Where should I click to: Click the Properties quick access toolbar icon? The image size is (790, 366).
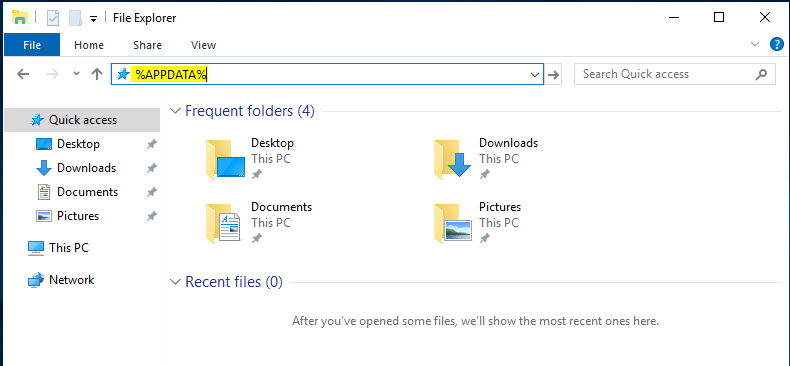tap(53, 18)
